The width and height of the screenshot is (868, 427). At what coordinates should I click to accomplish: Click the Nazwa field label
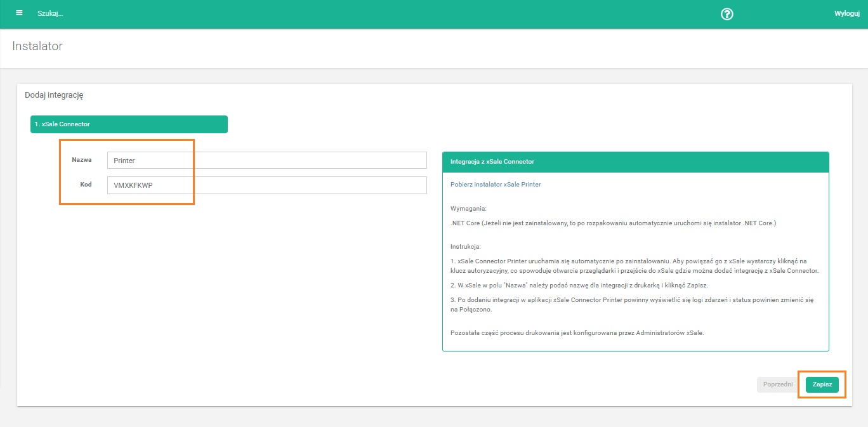(82, 160)
